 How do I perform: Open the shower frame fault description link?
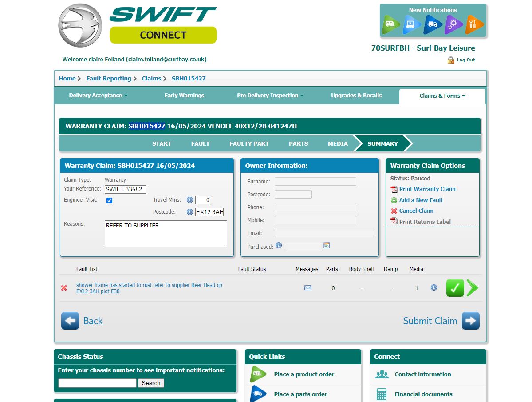pos(149,288)
